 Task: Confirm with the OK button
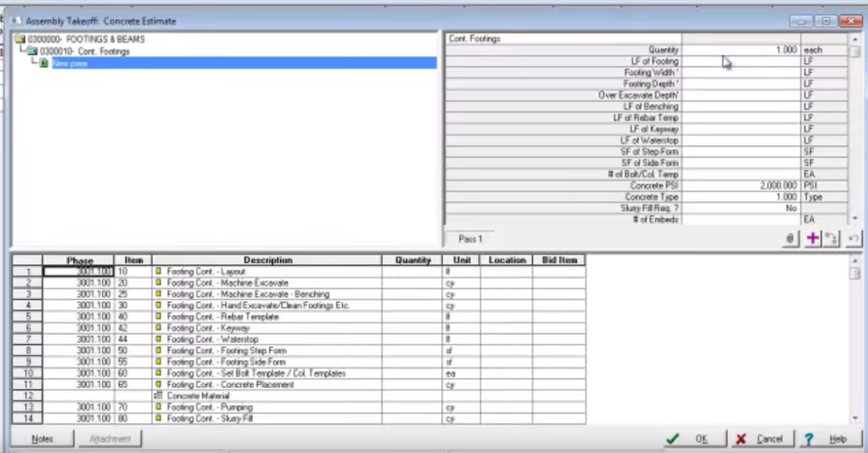click(694, 438)
